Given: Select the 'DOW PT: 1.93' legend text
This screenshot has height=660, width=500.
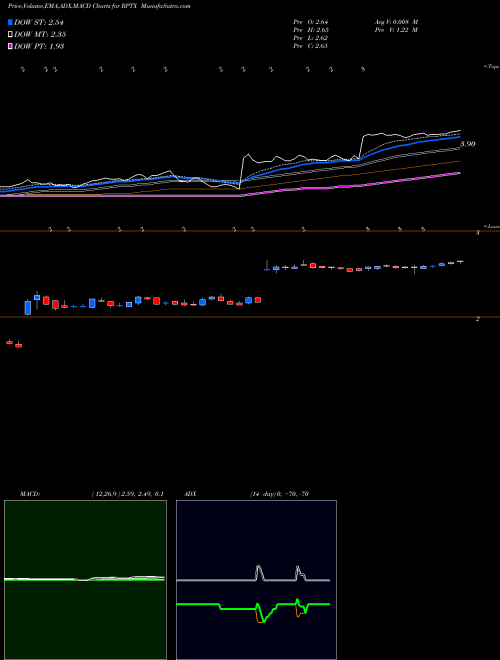Looking at the screenshot, I should click(x=39, y=46).
